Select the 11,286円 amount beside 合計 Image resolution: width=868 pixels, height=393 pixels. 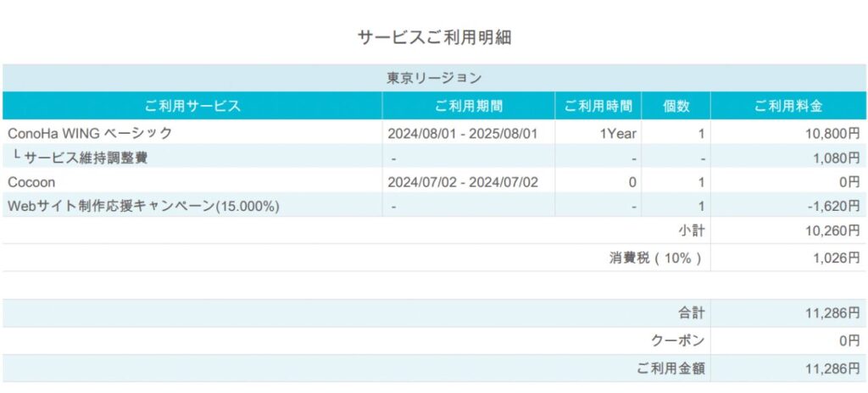coord(832,313)
